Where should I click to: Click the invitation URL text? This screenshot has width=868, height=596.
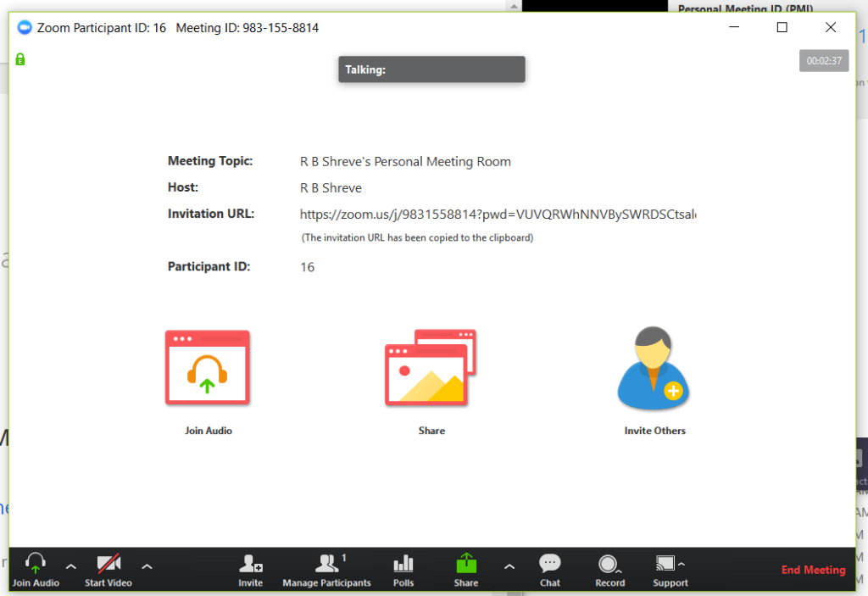click(498, 214)
